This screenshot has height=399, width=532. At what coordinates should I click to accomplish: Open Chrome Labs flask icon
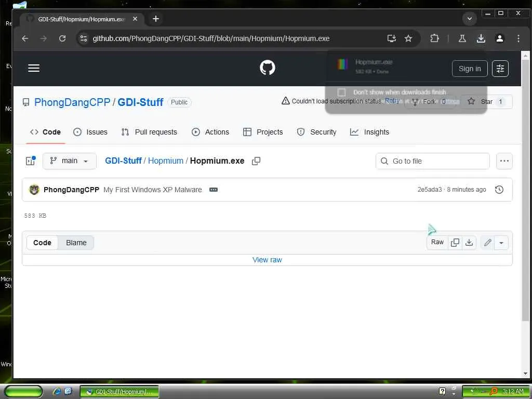tap(462, 38)
